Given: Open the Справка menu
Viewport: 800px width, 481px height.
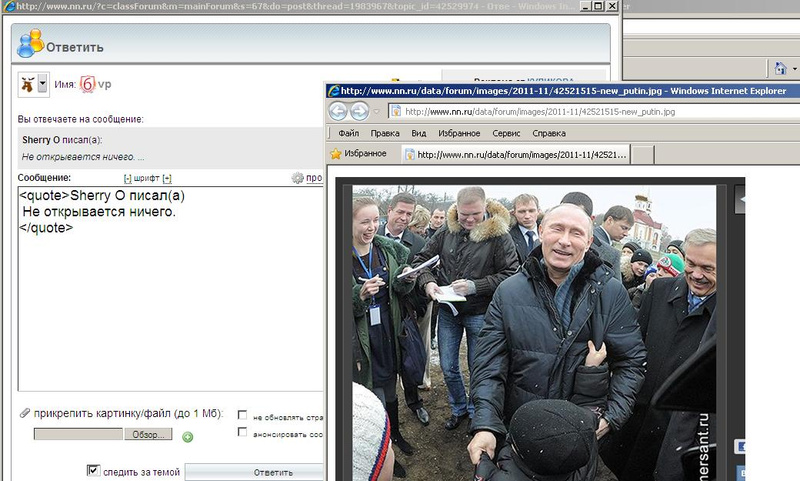Looking at the screenshot, I should tap(548, 133).
